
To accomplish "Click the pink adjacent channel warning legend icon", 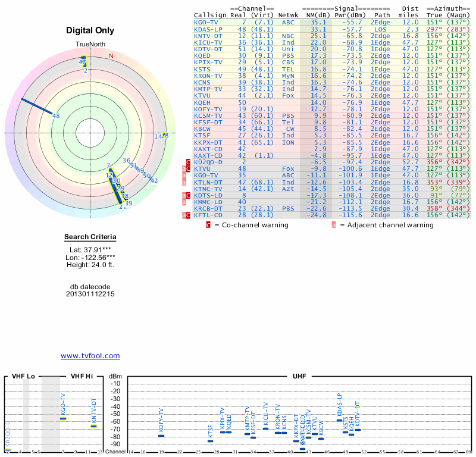I will tap(334, 225).
